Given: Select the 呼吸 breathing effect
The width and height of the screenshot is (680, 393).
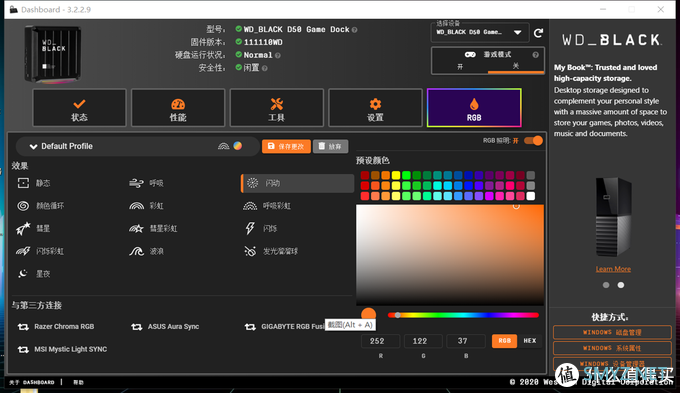Looking at the screenshot, I should [147, 183].
